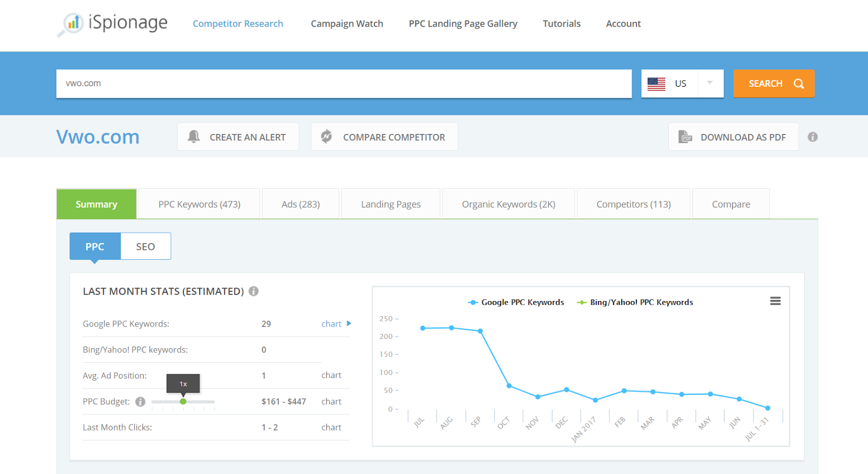Open the country dropdown arrow
This screenshot has height=474, width=868.
pos(710,83)
